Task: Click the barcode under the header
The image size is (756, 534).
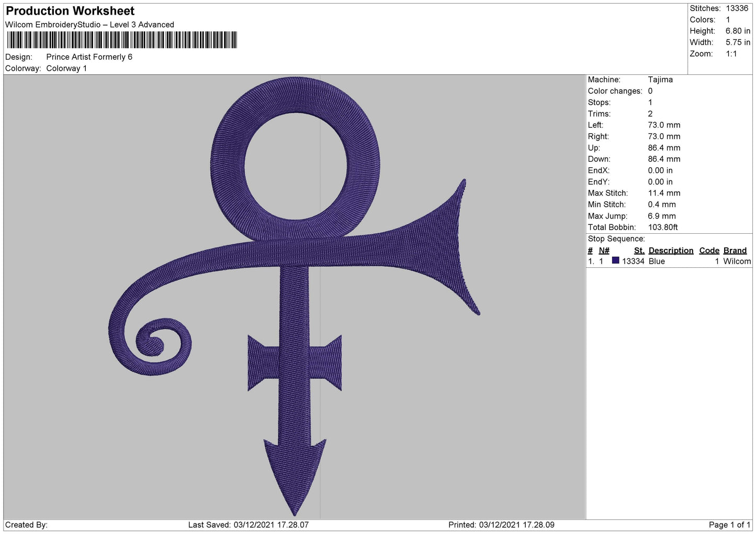Action: pyautogui.click(x=122, y=40)
